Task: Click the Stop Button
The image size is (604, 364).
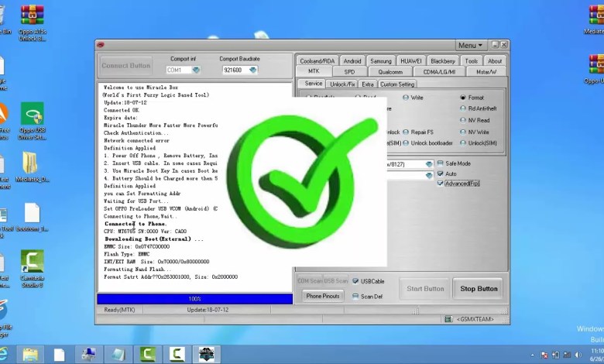Action: (479, 289)
